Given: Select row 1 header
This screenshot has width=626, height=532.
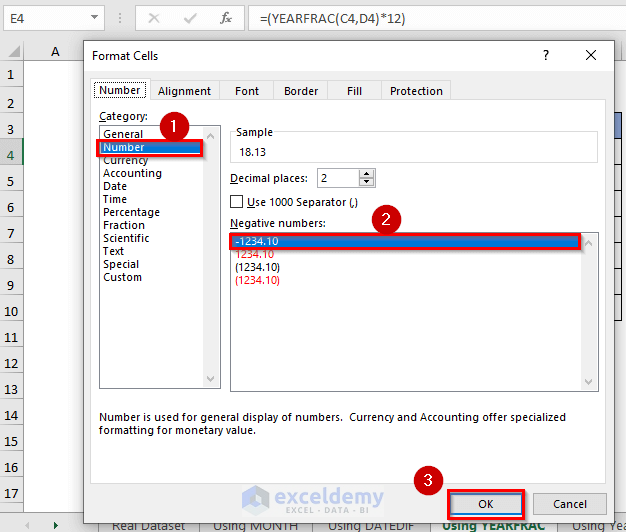Looking at the screenshot, I should [11, 75].
